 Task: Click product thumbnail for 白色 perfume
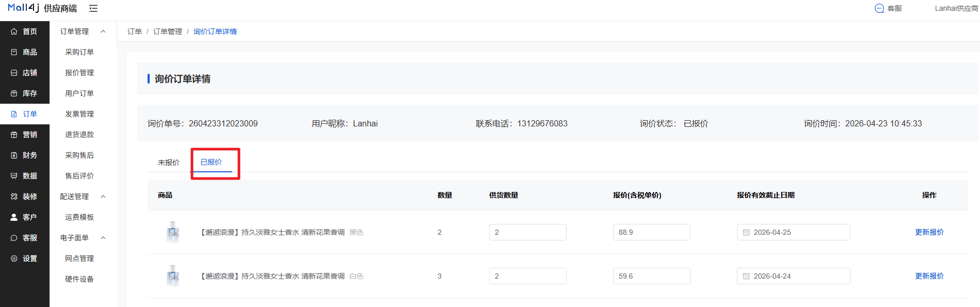[173, 276]
